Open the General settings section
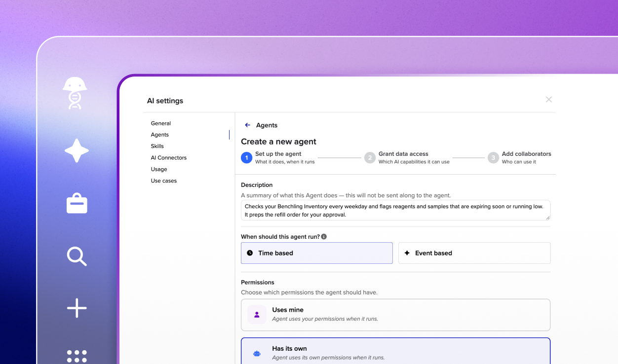This screenshot has width=618, height=364. point(161,123)
